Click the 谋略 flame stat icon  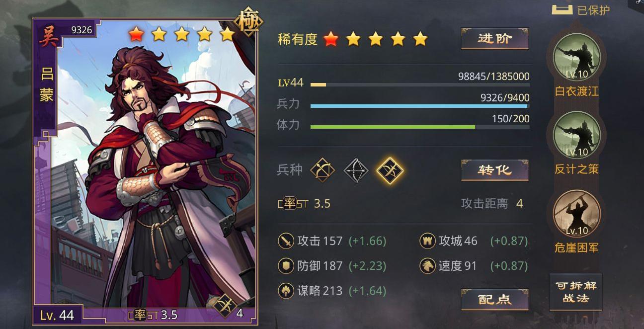[x=286, y=291]
